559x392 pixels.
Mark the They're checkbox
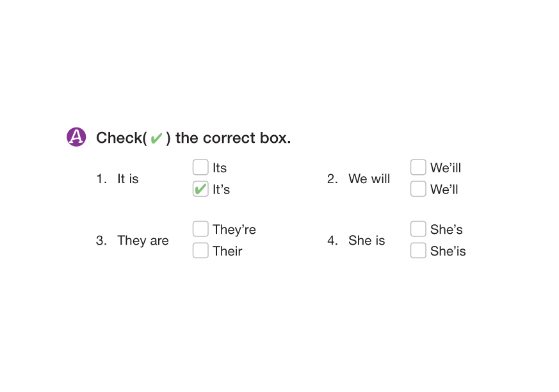coord(200,229)
